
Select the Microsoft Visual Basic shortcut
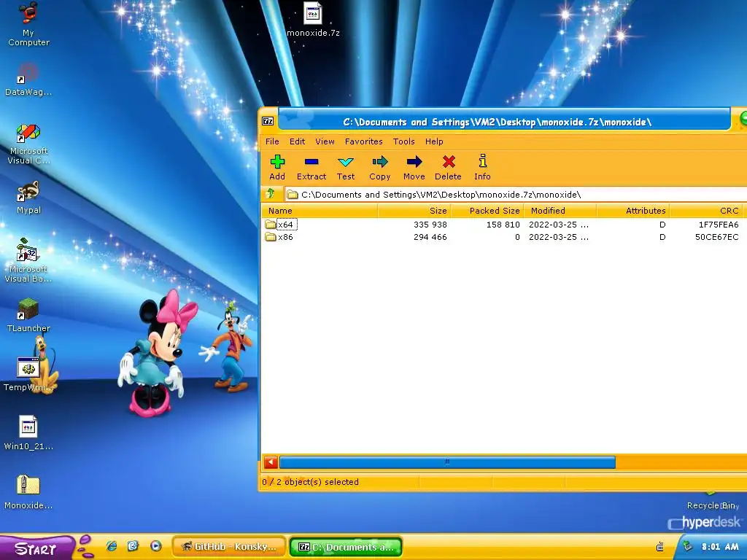click(x=28, y=261)
